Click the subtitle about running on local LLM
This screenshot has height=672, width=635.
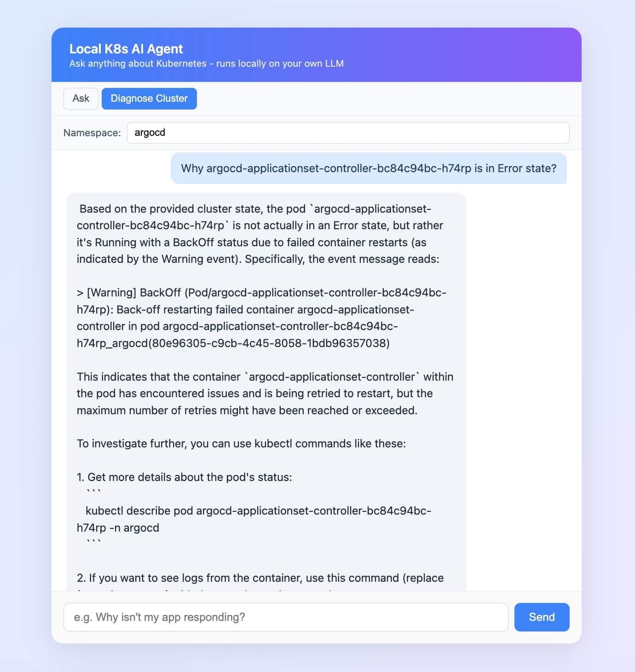click(x=207, y=64)
